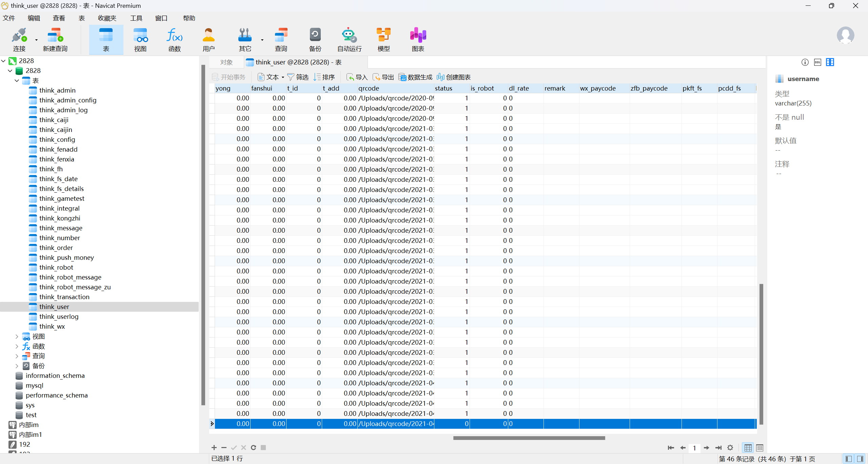Switch to grid view mode

tap(748, 448)
